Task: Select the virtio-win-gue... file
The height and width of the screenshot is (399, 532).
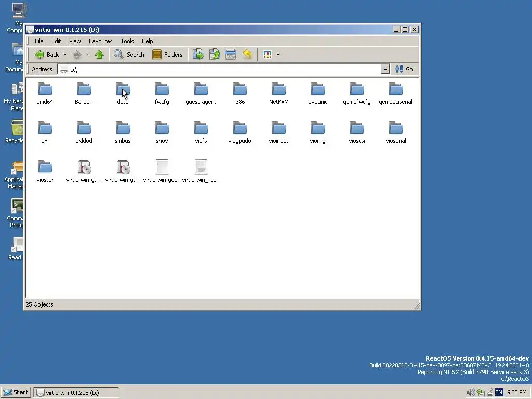Action: (x=162, y=171)
